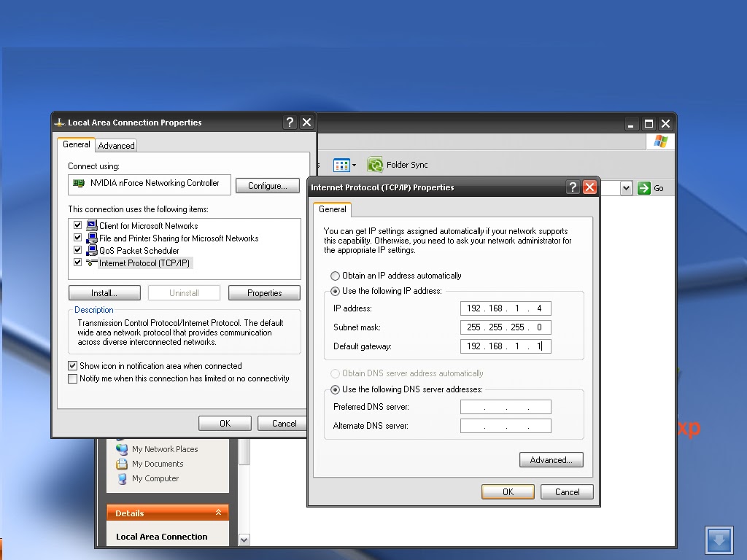Image resolution: width=747 pixels, height=560 pixels.
Task: Enable Notify me of limited connectivity checkbox
Action: pos(72,378)
